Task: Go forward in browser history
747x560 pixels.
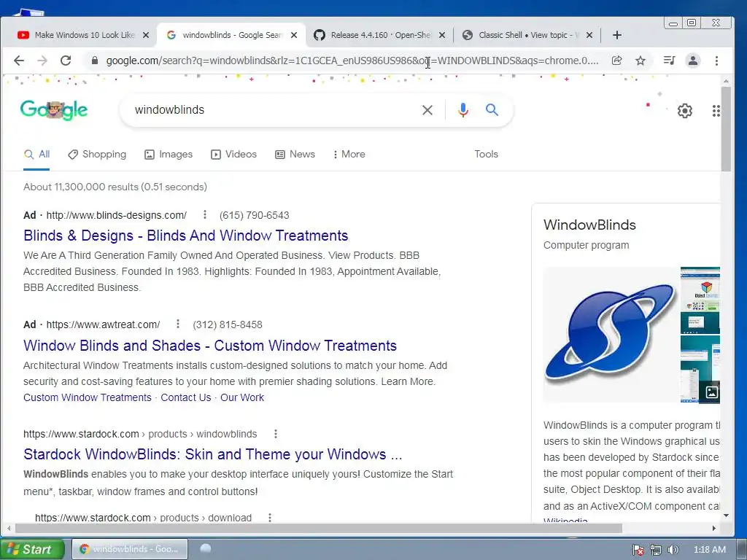Action: click(x=42, y=61)
